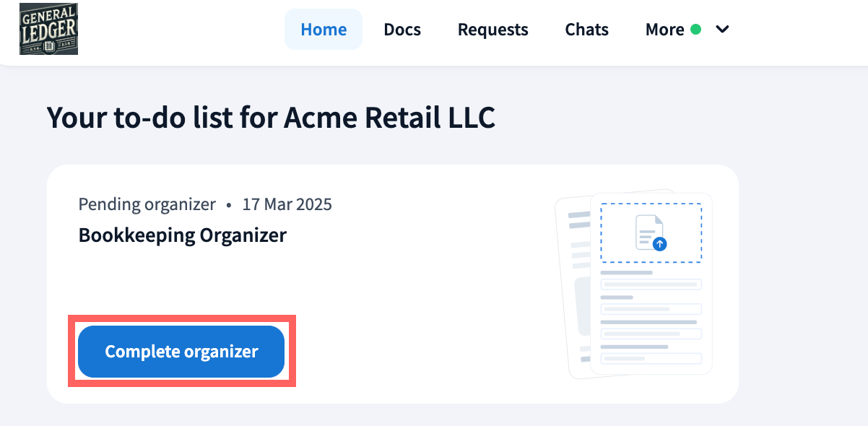
Task: Open the Requests tab
Action: click(493, 30)
